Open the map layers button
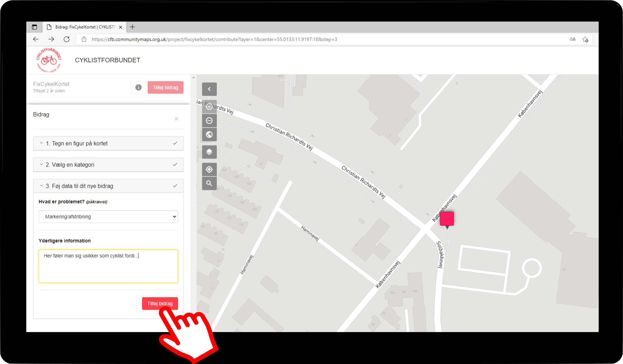623x364 pixels. point(209,152)
